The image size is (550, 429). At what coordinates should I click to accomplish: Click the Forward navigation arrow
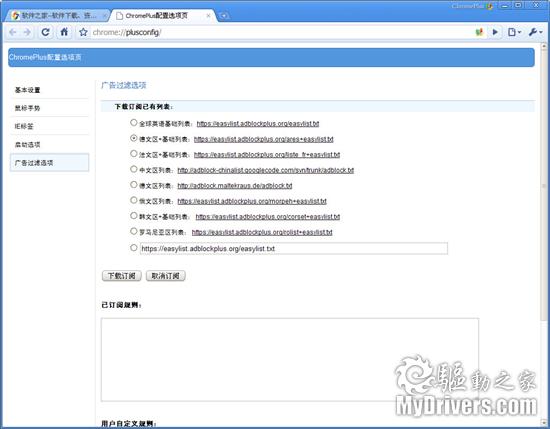coord(27,33)
